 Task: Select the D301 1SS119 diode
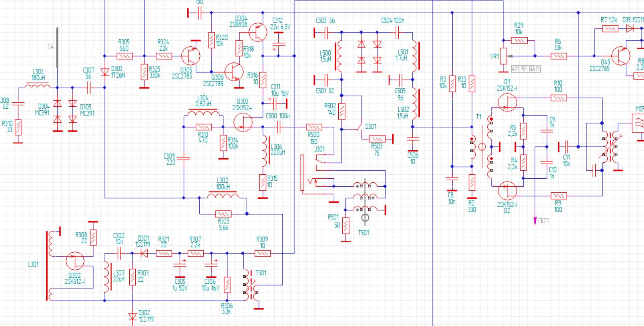(143, 253)
